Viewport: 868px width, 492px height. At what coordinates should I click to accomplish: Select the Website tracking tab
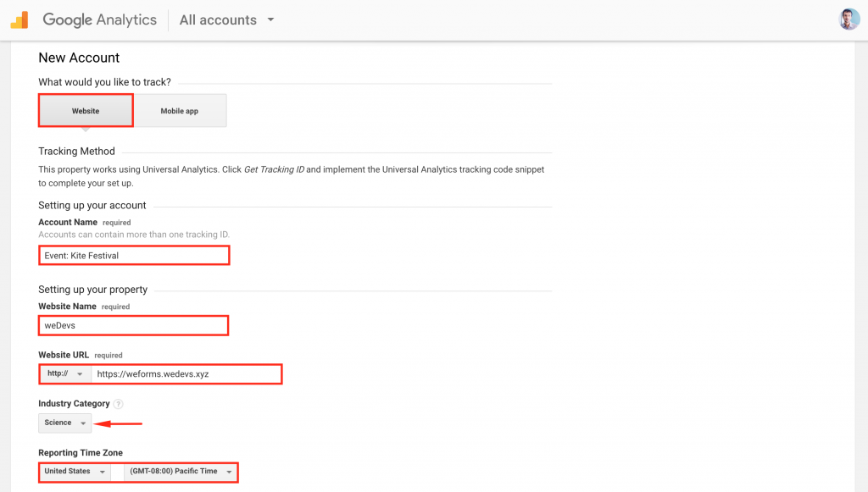[x=85, y=110]
